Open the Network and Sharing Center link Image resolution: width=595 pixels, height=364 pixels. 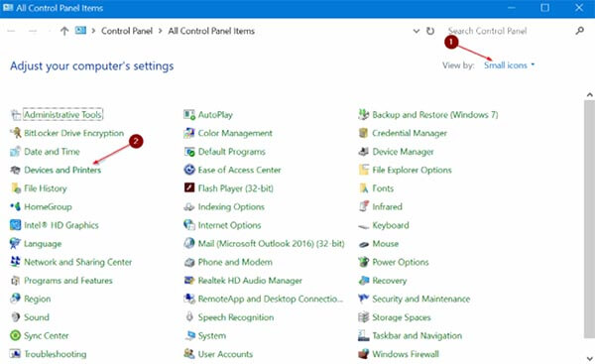(78, 262)
